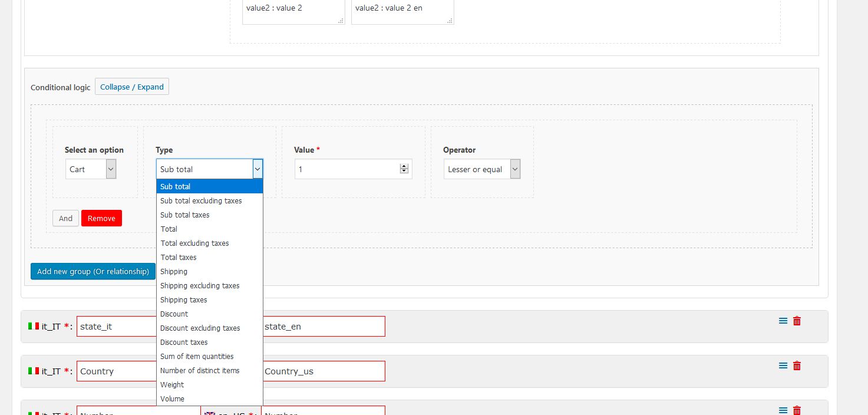Click the Italian flag beside the state_it field
Screen dimensions: 868x415
(33, 326)
